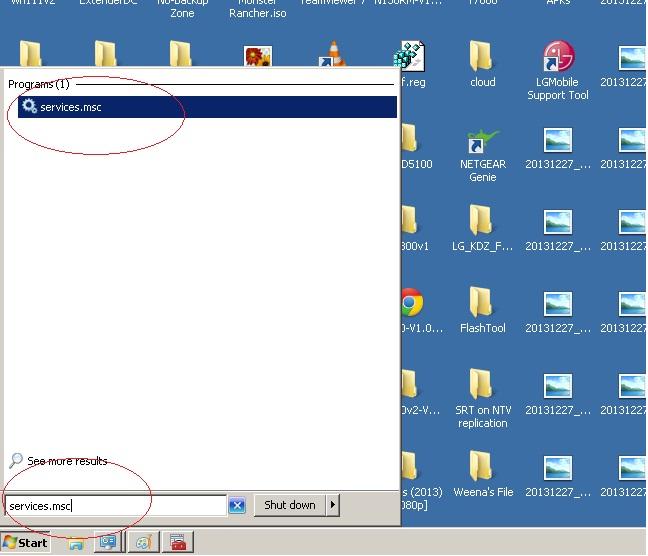Click the 'Programs (1)' results header
Screen dimensions: 648x556
click(38, 84)
